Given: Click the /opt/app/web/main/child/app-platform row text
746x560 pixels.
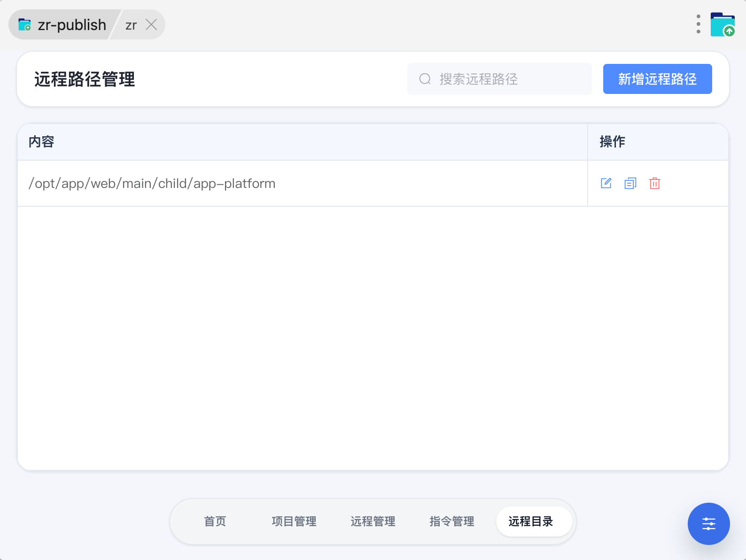Looking at the screenshot, I should tap(152, 183).
